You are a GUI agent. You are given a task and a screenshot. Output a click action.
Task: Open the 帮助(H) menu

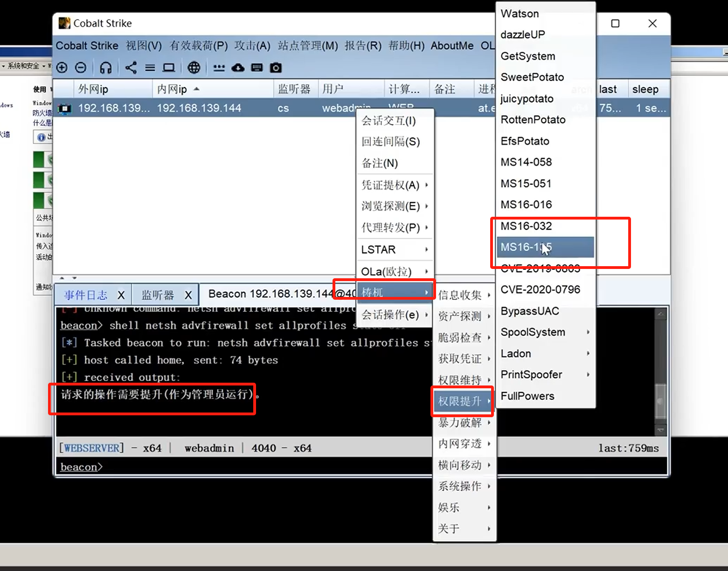tap(407, 46)
